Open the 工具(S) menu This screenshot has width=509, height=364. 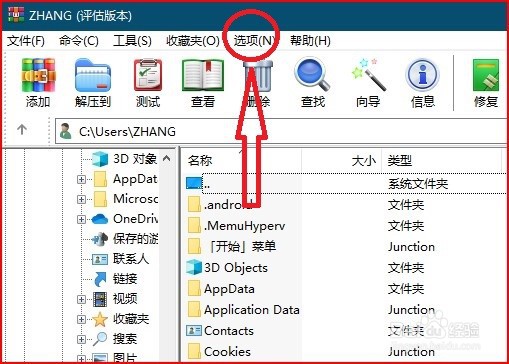[x=132, y=41]
